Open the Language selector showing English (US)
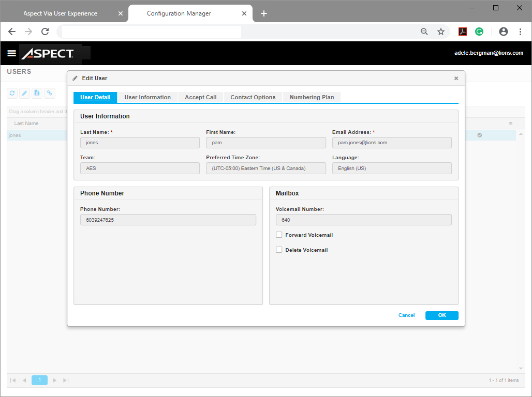 pos(392,168)
